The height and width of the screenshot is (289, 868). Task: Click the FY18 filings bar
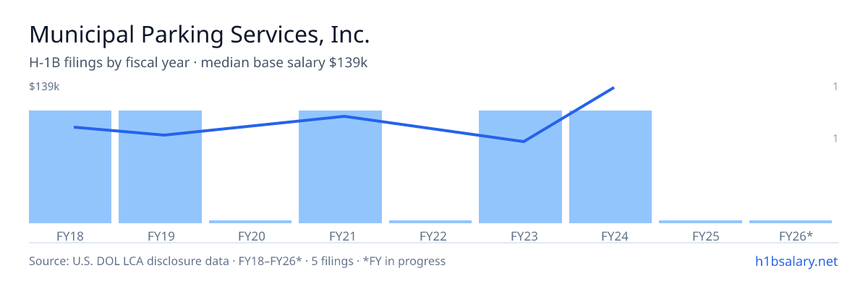(x=70, y=167)
